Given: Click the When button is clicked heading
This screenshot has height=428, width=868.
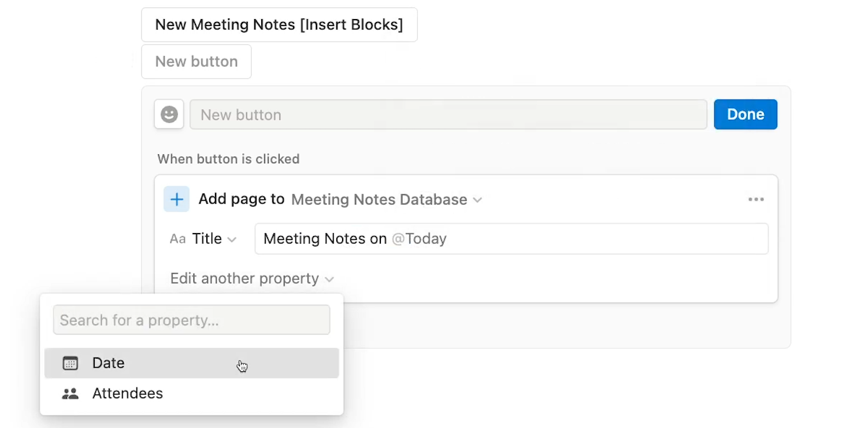Looking at the screenshot, I should tap(228, 159).
